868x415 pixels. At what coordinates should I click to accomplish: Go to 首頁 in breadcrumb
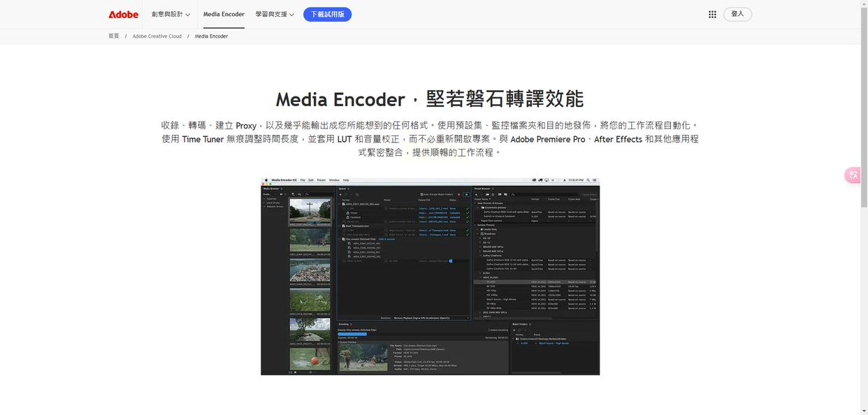pyautogui.click(x=114, y=36)
